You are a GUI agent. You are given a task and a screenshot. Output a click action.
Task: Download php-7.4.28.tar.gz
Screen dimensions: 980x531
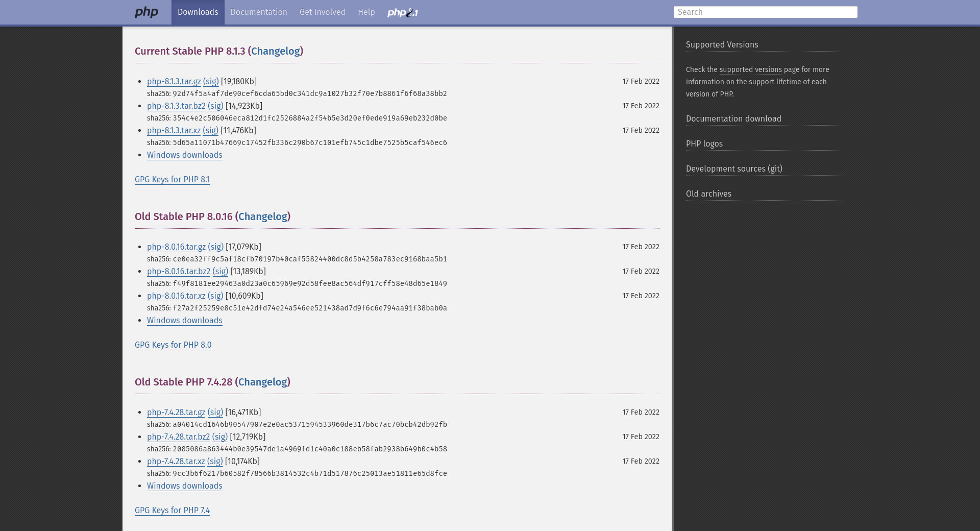tap(176, 413)
